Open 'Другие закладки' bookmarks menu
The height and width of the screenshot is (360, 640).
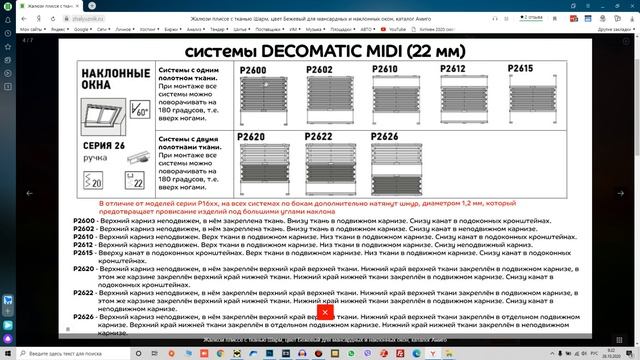(616, 29)
